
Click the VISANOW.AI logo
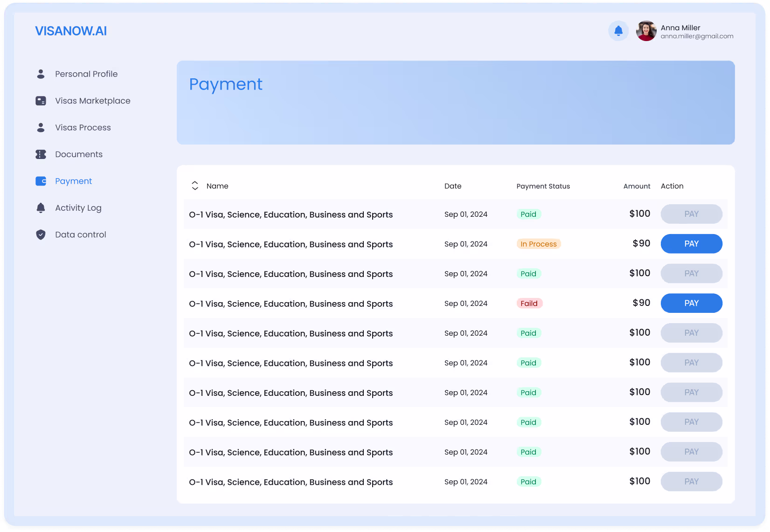pyautogui.click(x=71, y=31)
